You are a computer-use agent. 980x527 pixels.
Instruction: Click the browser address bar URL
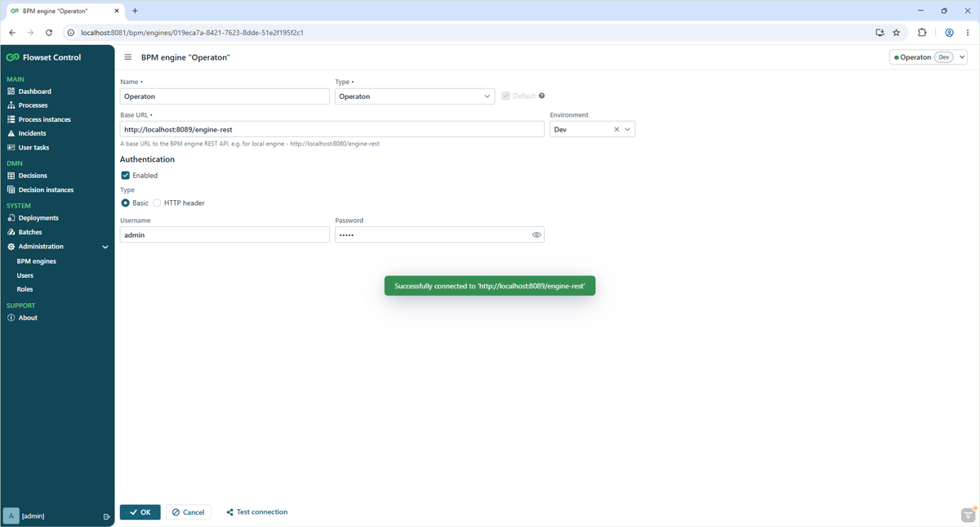(192, 33)
